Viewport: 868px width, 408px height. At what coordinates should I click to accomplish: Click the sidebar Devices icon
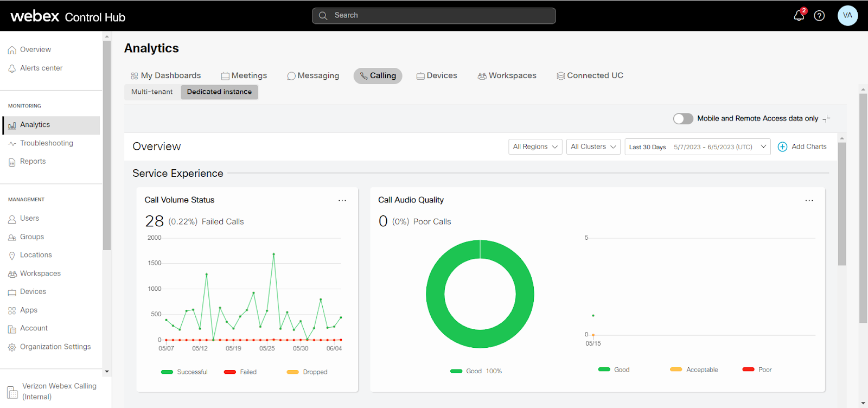12,292
